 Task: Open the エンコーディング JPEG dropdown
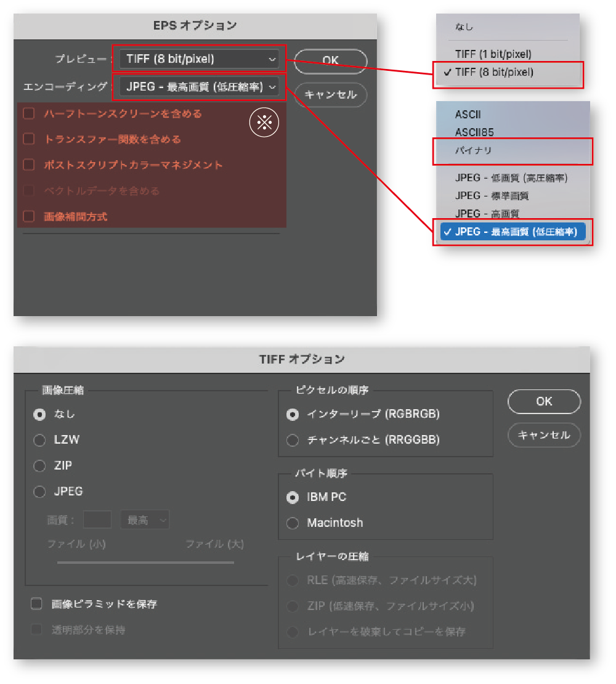pos(200,88)
